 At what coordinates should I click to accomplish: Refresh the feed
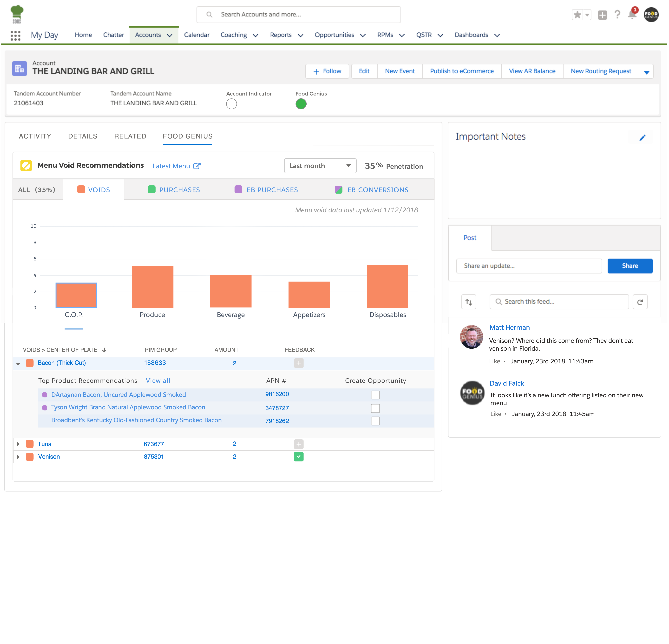pyautogui.click(x=640, y=302)
